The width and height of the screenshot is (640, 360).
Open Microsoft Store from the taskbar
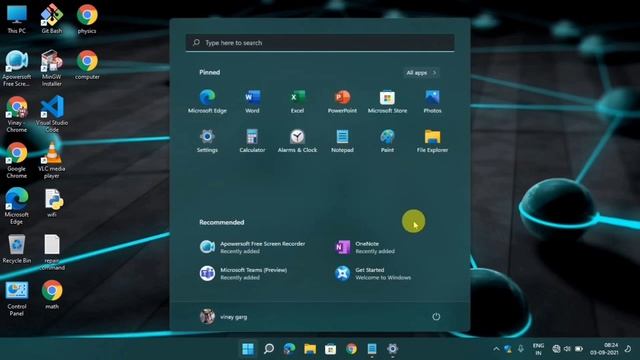pyautogui.click(x=331, y=349)
